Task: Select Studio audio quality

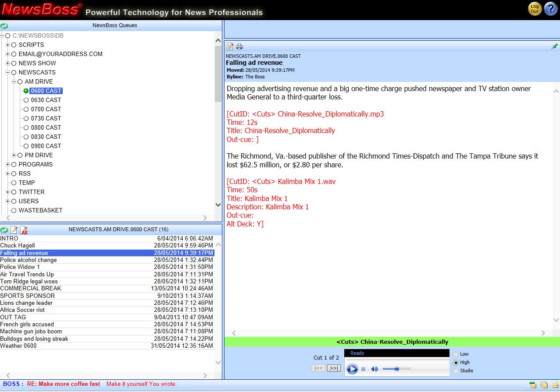Action: point(456,371)
